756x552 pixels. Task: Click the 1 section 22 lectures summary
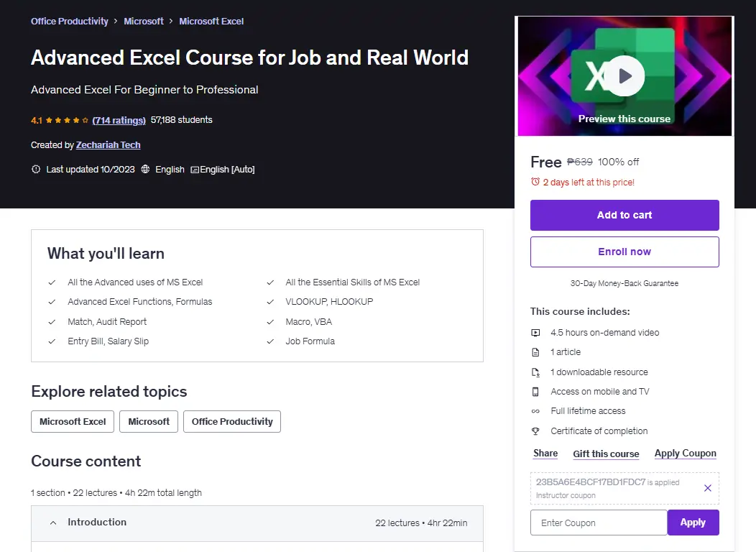pos(116,492)
